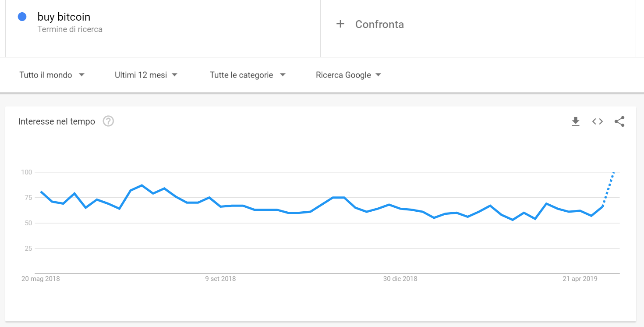644x327 pixels.
Task: Click the 9 set 2018 axis label
Action: 220,279
